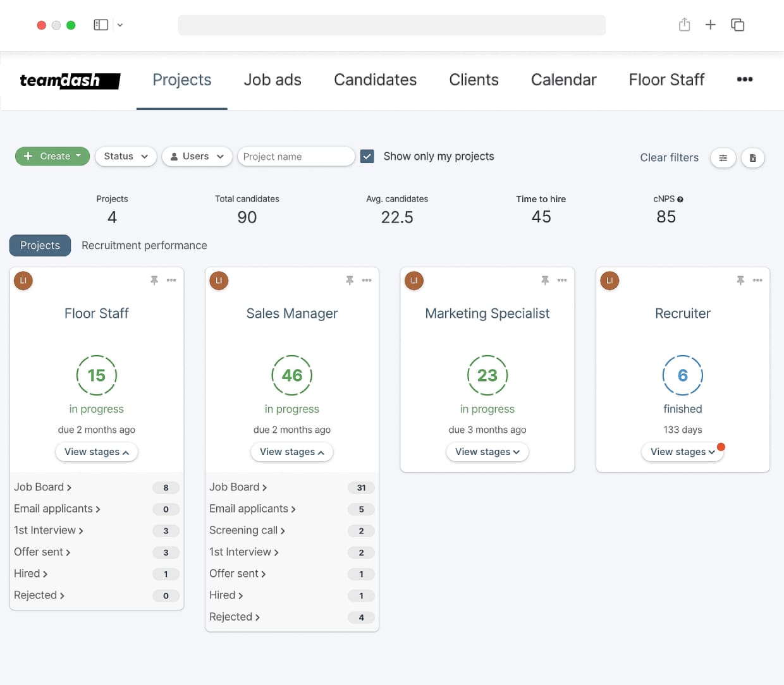Screen dimensions: 784x685
Task: Open the Users filter dropdown
Action: tap(197, 156)
